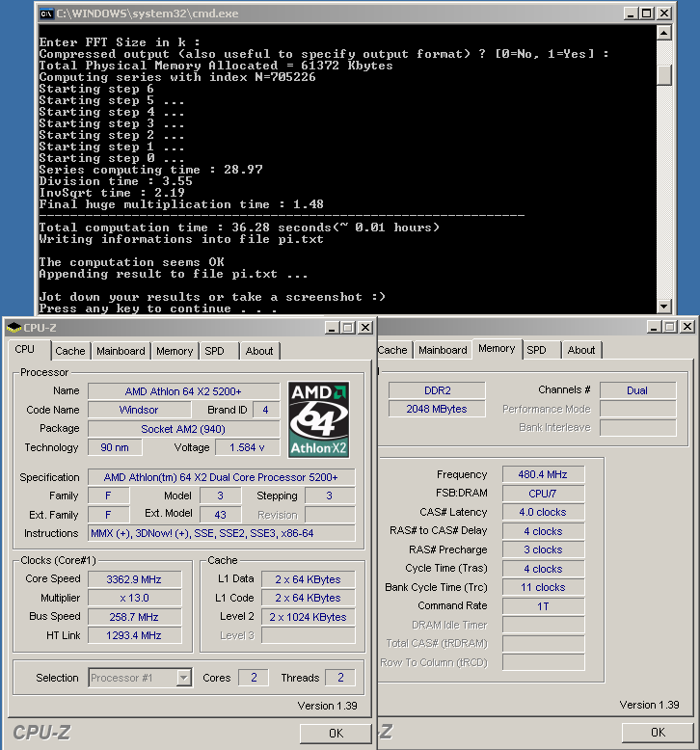Click the cmd window scroll down arrow
Screen dimensions: 700x750
tap(664, 307)
